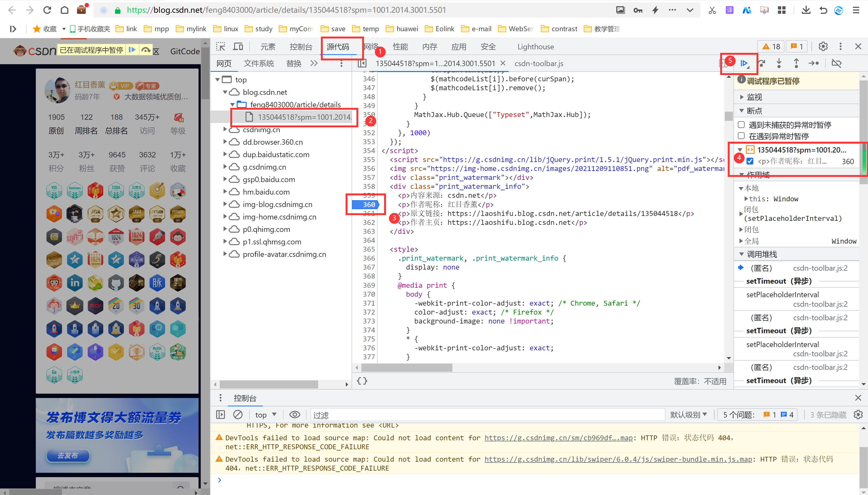This screenshot has width=868, height=495.
Task: Click the inspect element picker icon
Action: point(221,47)
